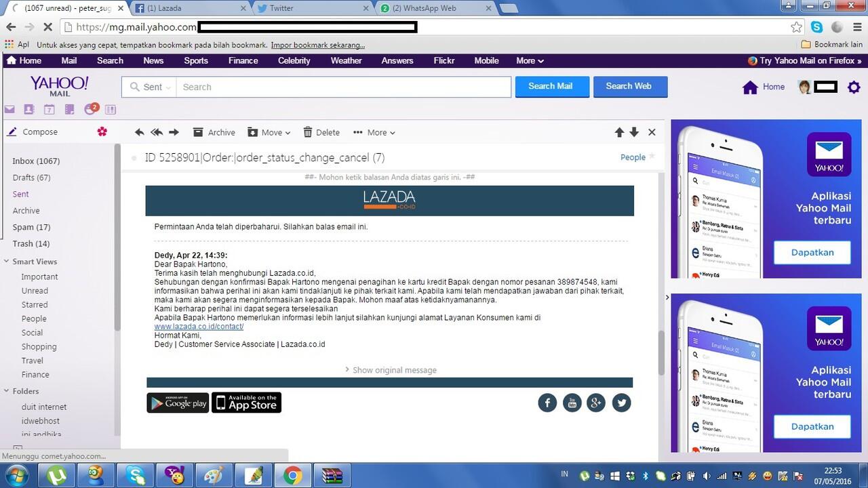868x488 pixels.
Task: Collapse the Folders section
Action: [6, 391]
